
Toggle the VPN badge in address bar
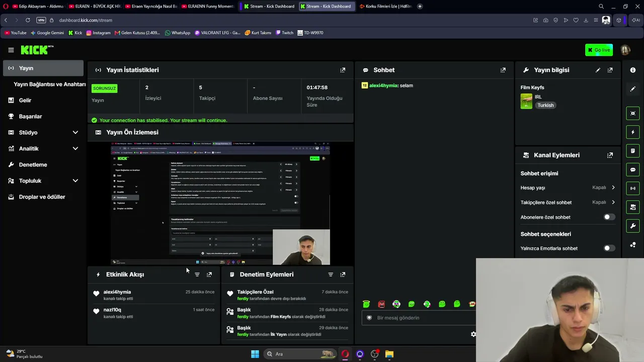click(41, 20)
